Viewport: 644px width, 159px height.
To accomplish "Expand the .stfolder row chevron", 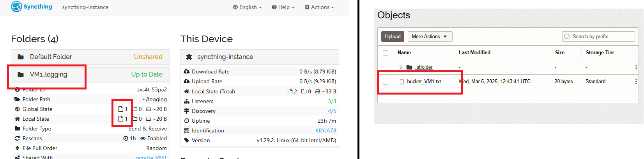I will pyautogui.click(x=400, y=67).
